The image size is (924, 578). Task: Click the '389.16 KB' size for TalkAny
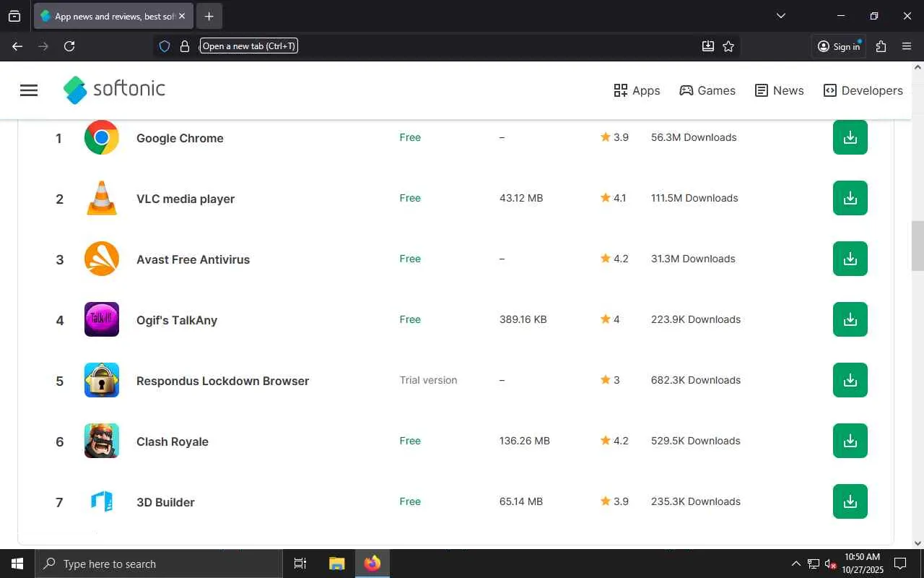coord(523,319)
